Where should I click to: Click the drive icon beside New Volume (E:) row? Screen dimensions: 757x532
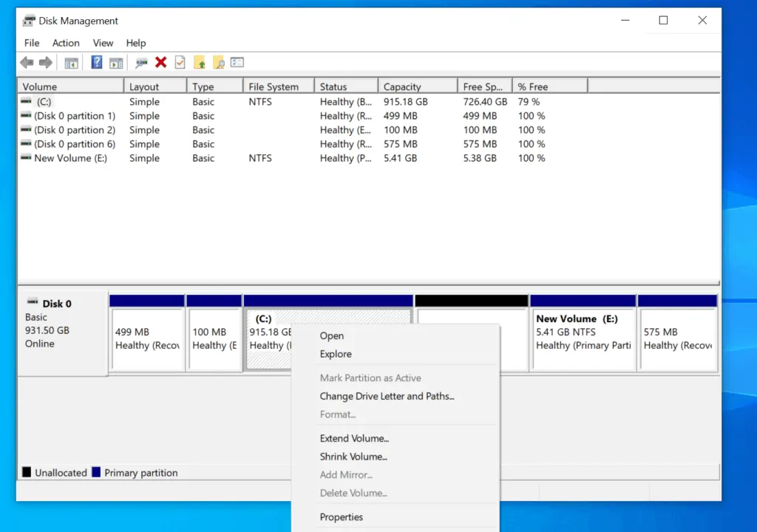tap(26, 157)
